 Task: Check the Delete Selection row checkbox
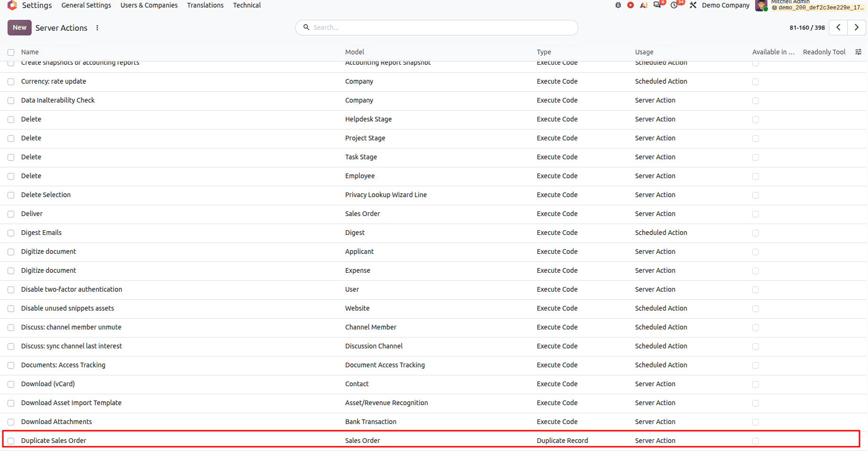11,195
